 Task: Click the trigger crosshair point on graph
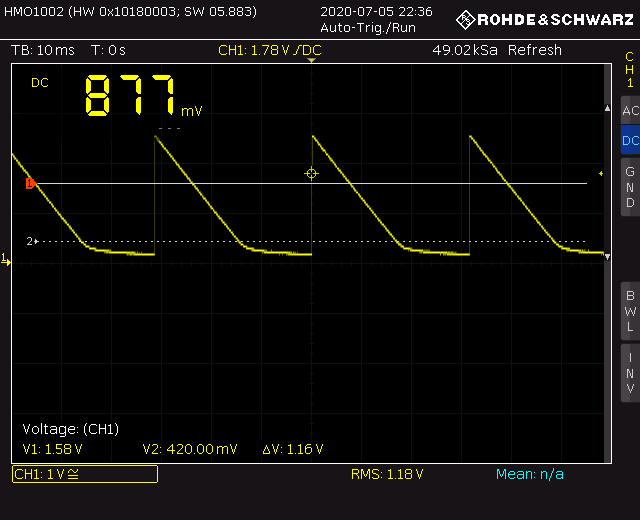pyautogui.click(x=311, y=173)
